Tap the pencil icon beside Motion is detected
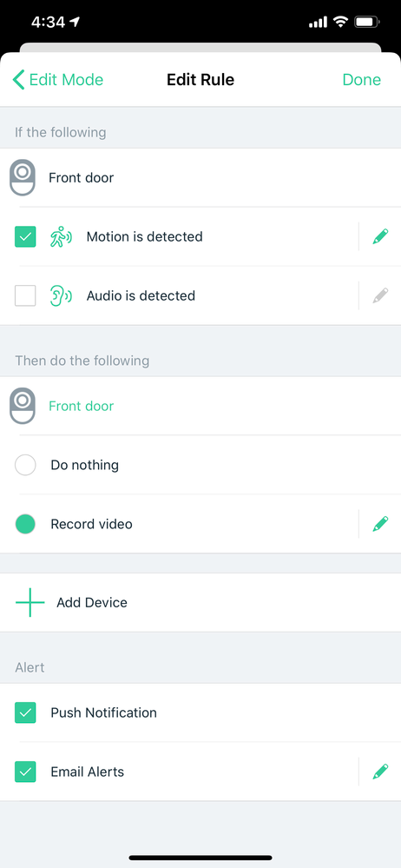401x868 pixels. coord(380,237)
